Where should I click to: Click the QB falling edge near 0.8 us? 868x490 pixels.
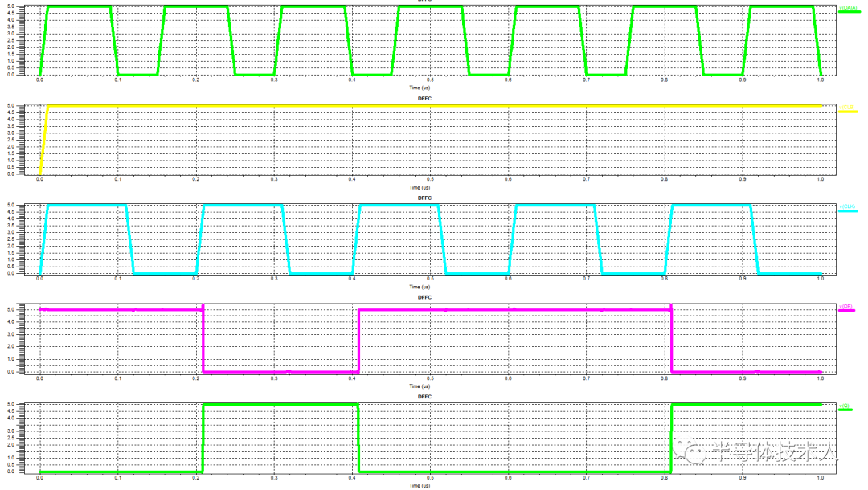point(671,340)
